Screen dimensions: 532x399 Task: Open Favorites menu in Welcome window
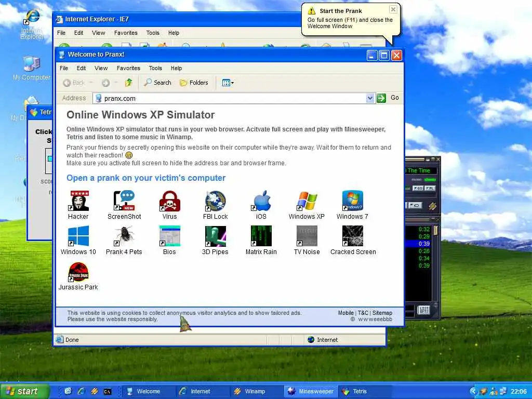(x=128, y=68)
